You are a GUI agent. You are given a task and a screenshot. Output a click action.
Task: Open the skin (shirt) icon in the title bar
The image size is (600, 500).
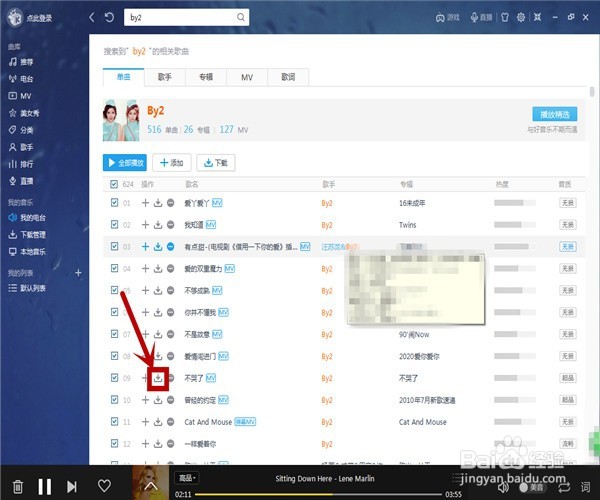click(x=505, y=17)
